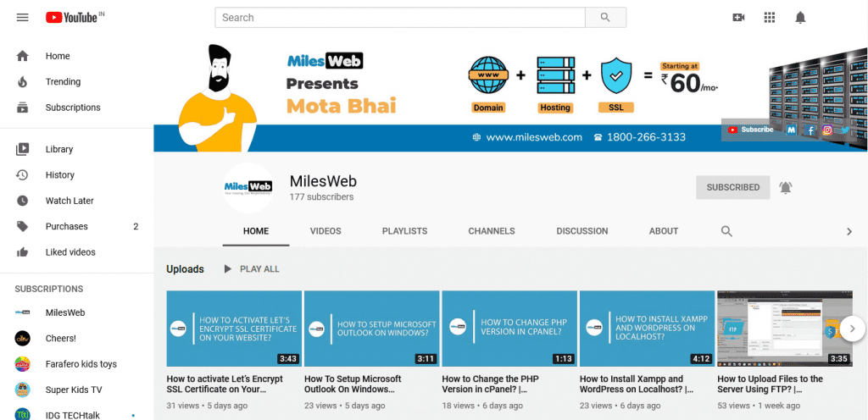Image resolution: width=868 pixels, height=420 pixels.
Task: Click the Library icon
Action: click(22, 149)
